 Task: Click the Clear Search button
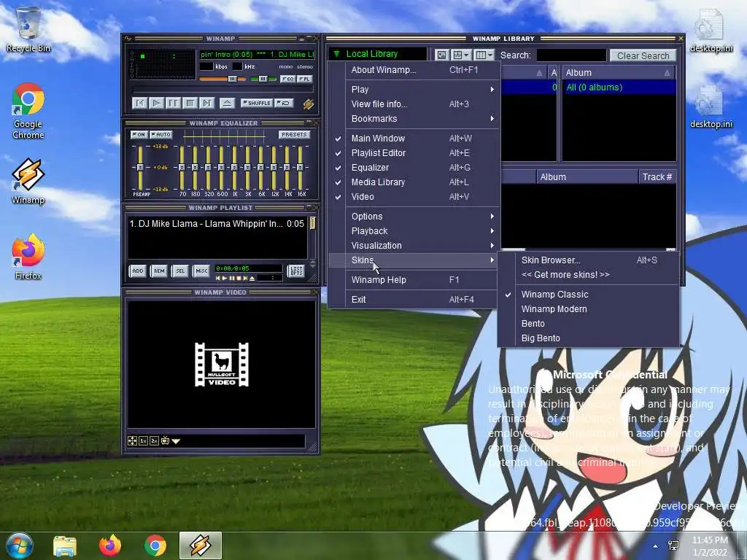point(643,55)
